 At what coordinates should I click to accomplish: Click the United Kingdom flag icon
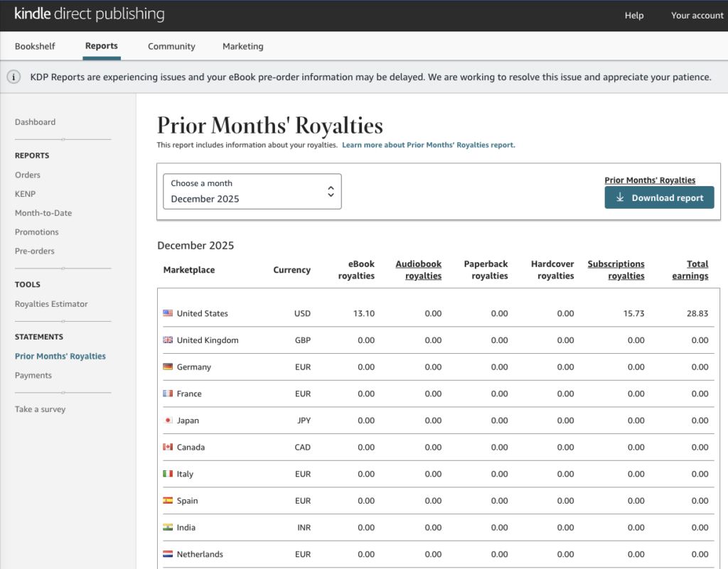point(168,340)
